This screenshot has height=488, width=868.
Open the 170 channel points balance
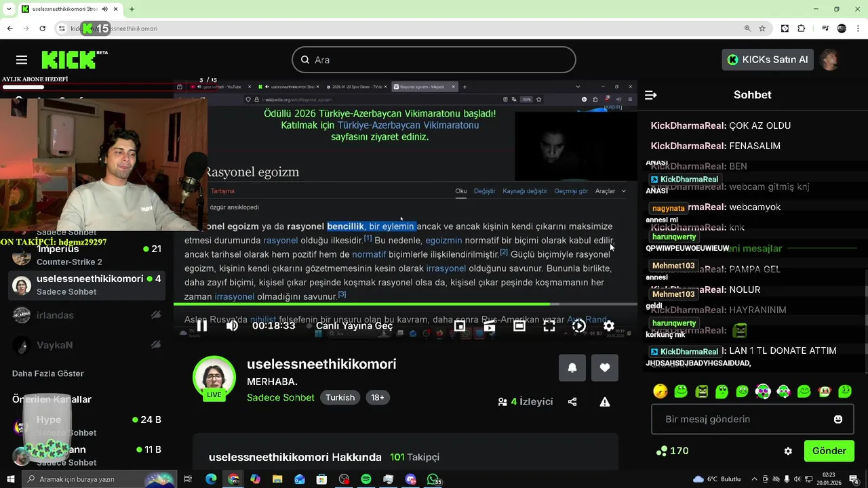coord(673,451)
